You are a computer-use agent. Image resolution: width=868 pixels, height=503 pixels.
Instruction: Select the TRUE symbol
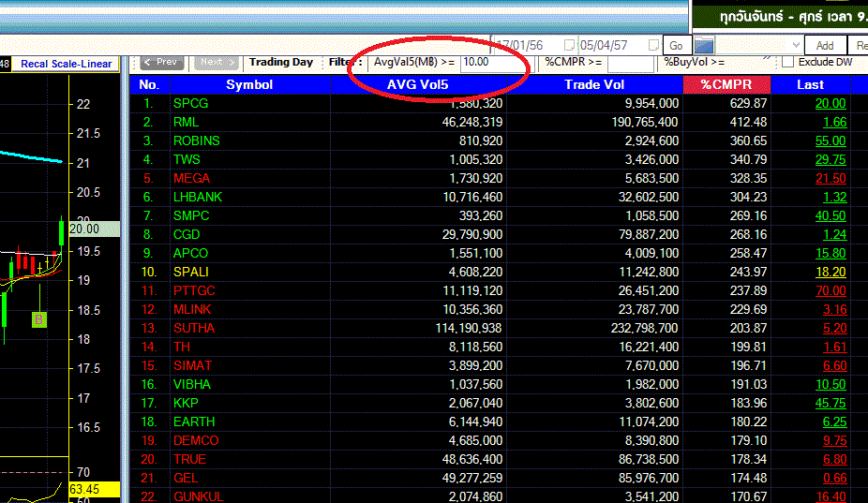pyautogui.click(x=190, y=459)
